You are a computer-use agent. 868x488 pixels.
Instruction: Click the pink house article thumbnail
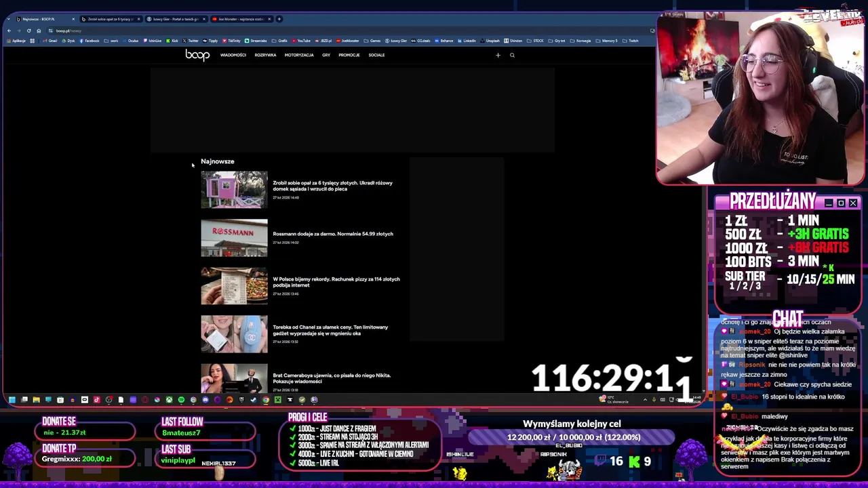point(234,190)
